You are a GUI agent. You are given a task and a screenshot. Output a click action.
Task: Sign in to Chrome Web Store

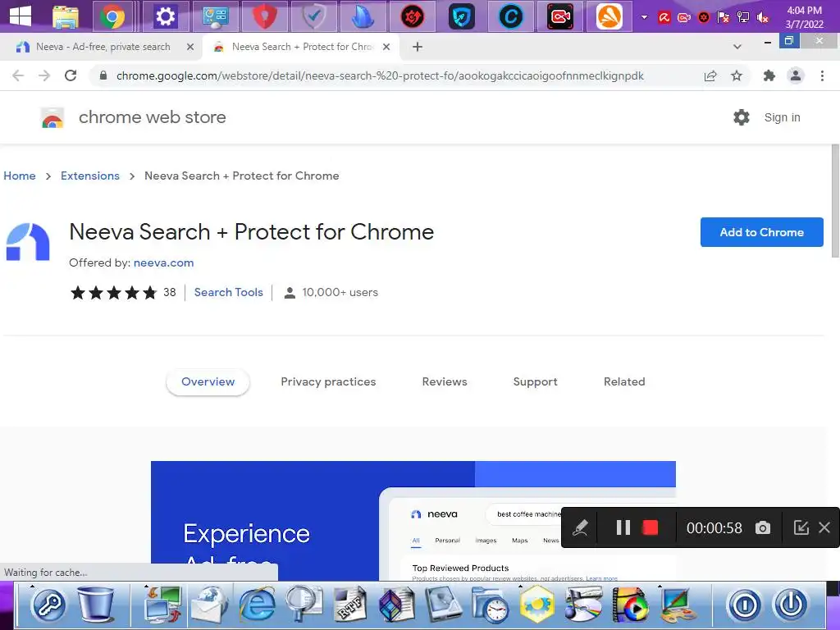point(782,117)
